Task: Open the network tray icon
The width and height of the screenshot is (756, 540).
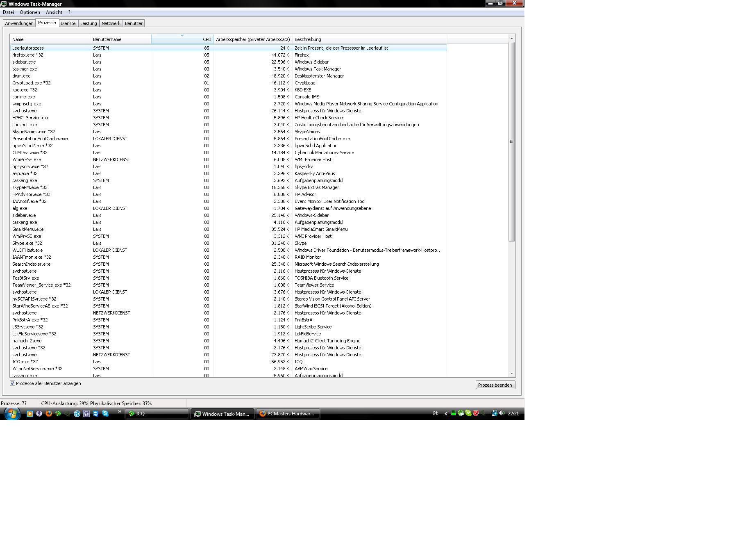Action: (495, 413)
